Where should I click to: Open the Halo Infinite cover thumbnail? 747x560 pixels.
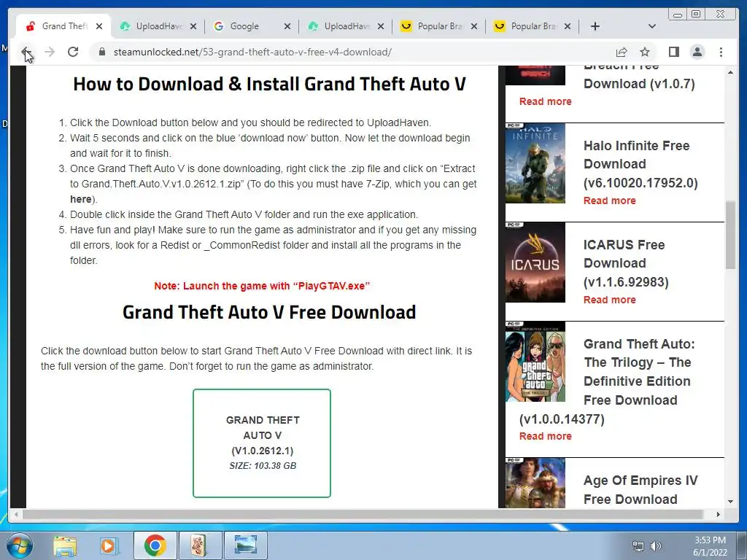click(535, 163)
